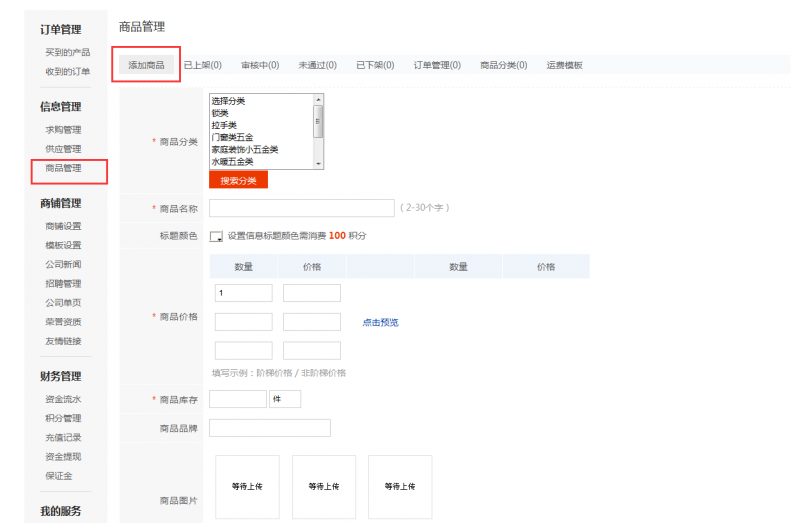
Task: Open the title color picker swatch
Action: 216,236
